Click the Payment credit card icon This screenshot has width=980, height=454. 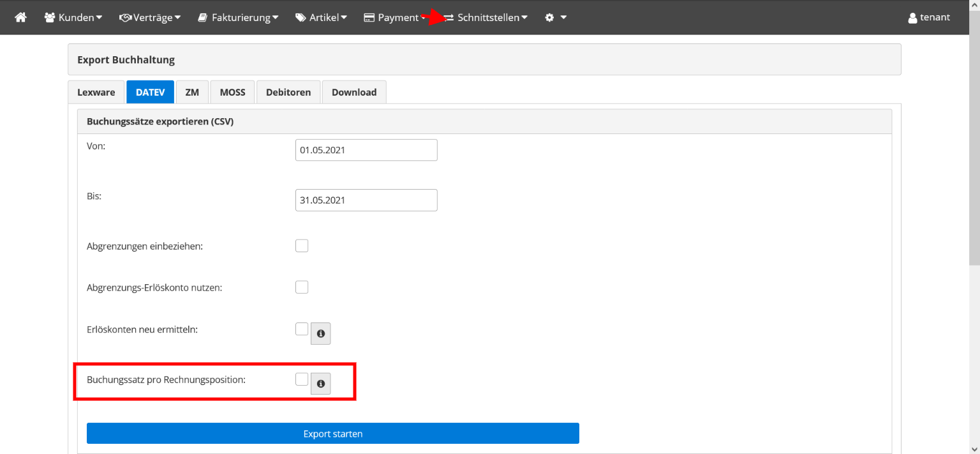pyautogui.click(x=369, y=17)
